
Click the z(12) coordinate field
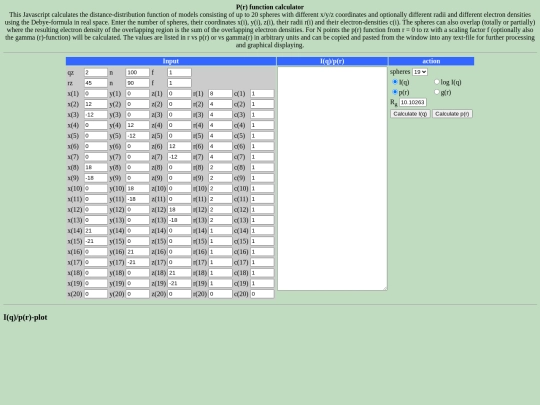pyautogui.click(x=179, y=209)
